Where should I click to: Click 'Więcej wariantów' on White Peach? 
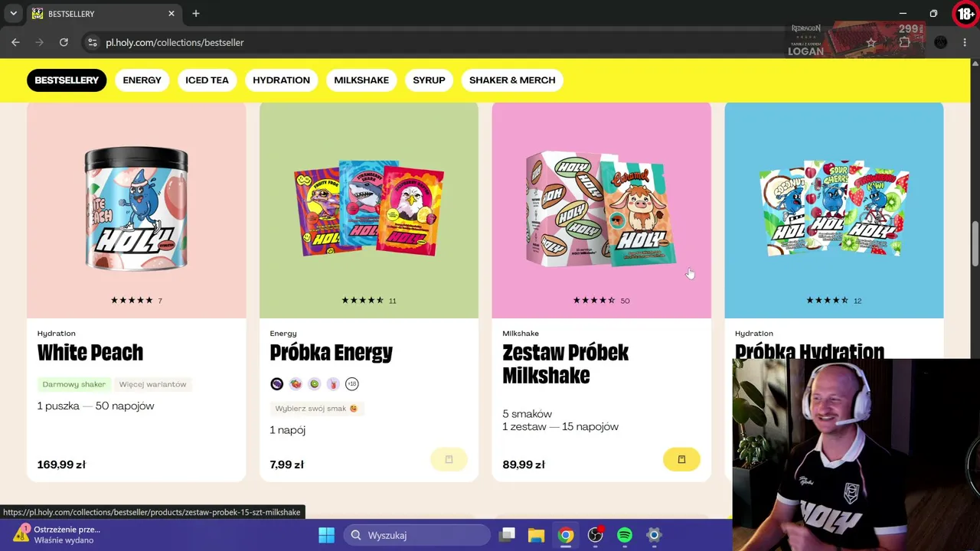(152, 384)
